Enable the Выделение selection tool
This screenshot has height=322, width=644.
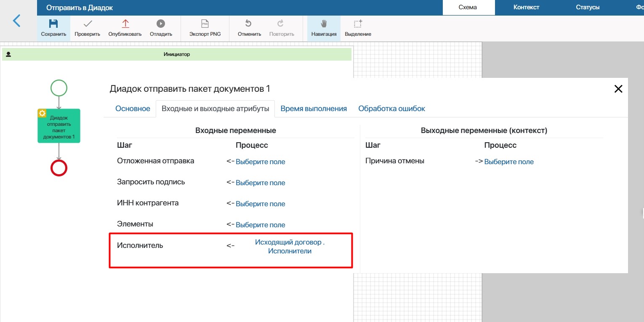pos(358,24)
